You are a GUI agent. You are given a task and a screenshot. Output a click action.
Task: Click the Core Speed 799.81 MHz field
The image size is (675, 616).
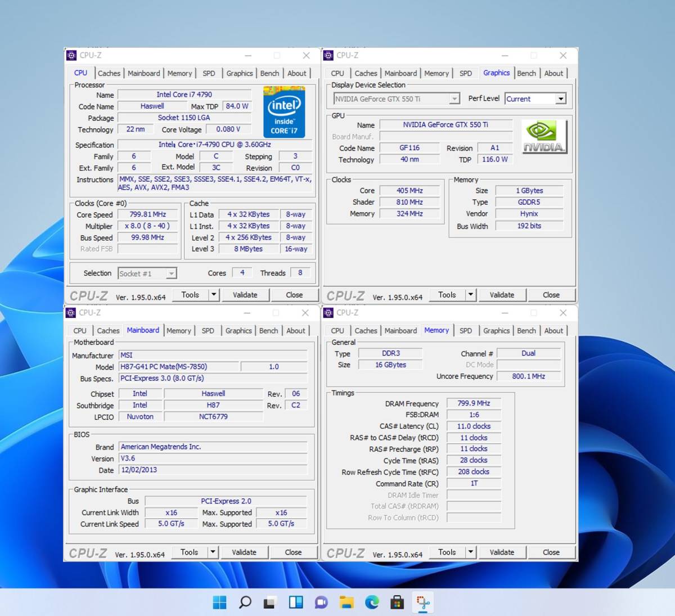pos(148,214)
